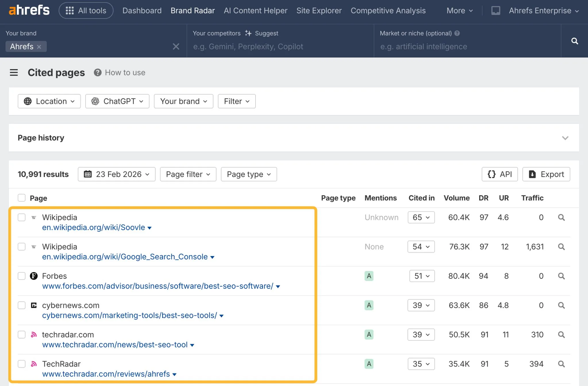Tick the checkbox for the TechRadar reviews row
This screenshot has width=588, height=386.
coord(22,364)
